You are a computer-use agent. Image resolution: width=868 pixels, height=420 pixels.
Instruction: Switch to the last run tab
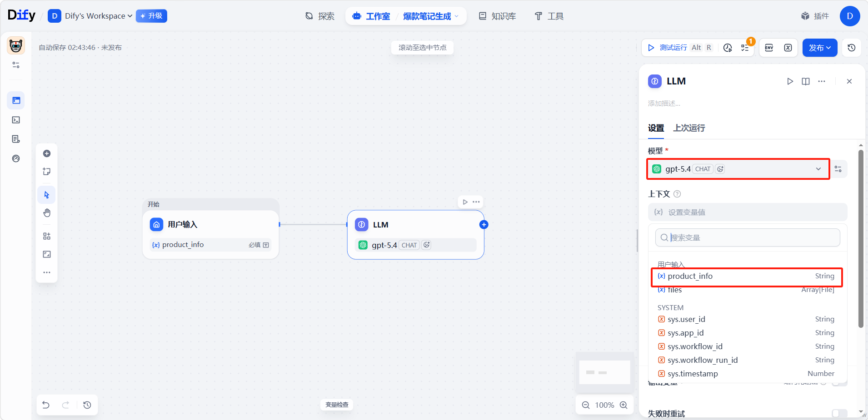click(x=689, y=128)
